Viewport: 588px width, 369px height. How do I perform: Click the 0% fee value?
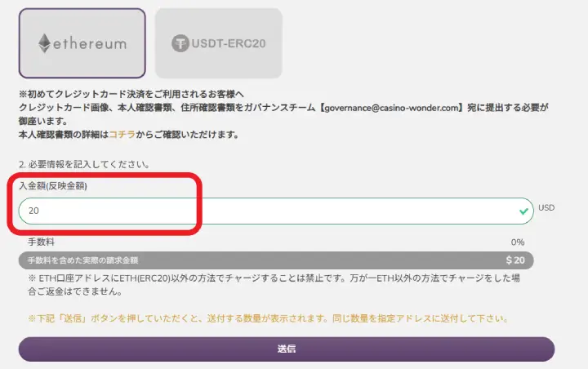coord(518,242)
